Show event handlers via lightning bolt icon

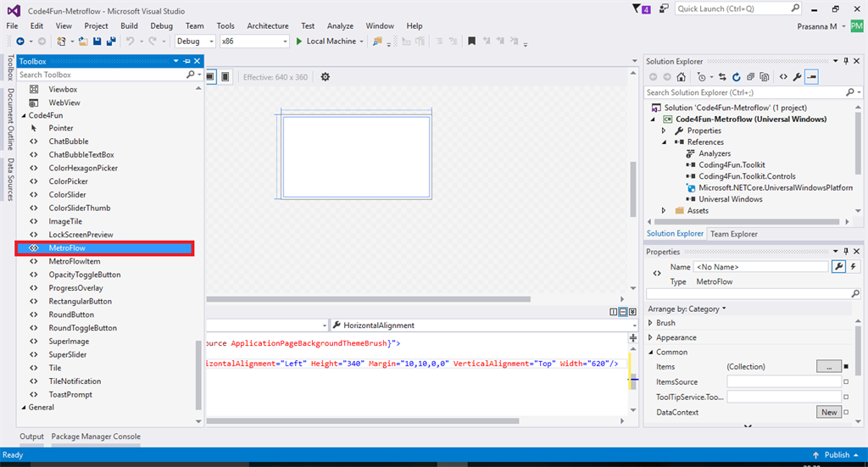click(854, 266)
